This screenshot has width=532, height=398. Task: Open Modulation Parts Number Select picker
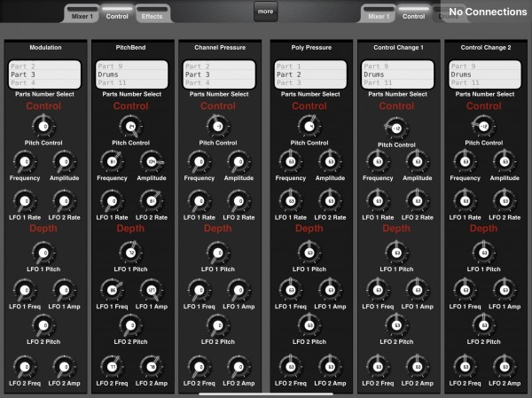45,74
